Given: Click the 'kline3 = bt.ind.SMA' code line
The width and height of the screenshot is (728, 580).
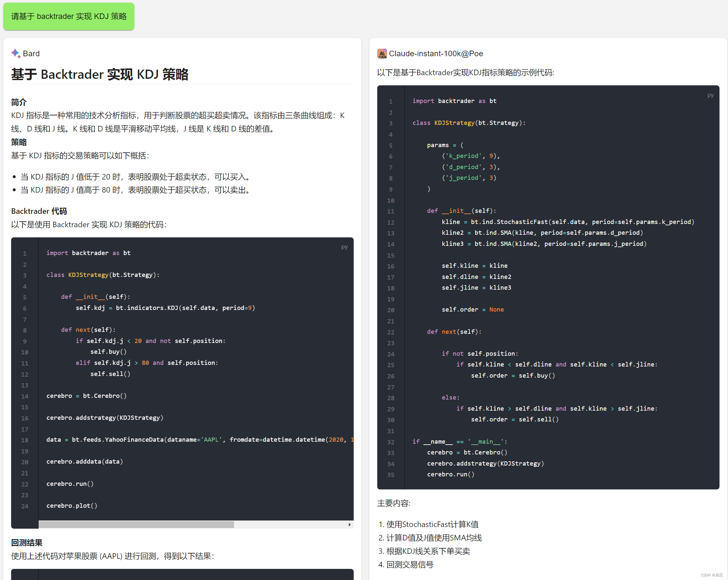Looking at the screenshot, I should 544,244.
